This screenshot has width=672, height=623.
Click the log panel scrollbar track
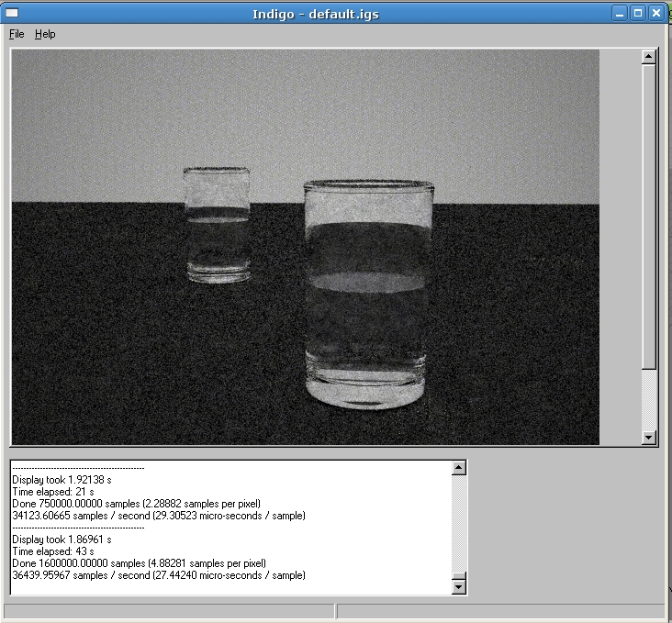460,523
